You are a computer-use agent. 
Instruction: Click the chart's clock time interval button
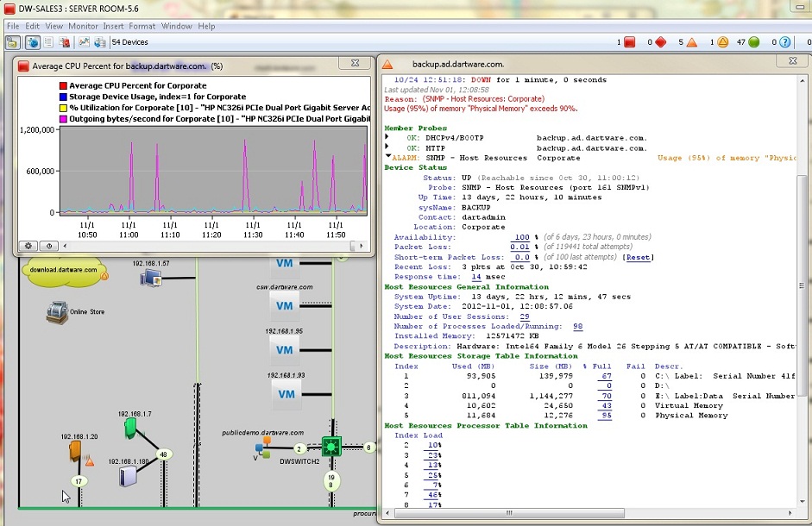coord(47,246)
